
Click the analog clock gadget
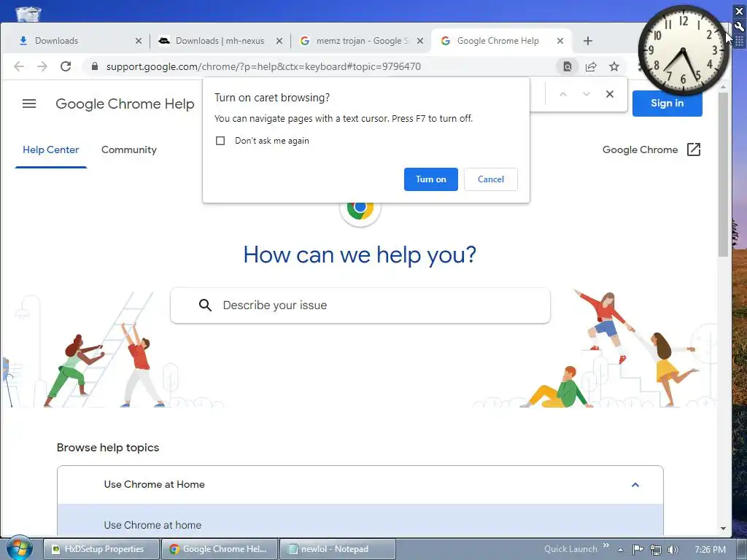click(x=683, y=50)
